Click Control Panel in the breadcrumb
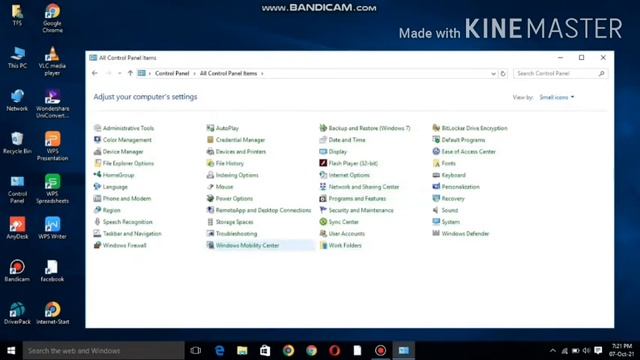The image size is (640, 360). pyautogui.click(x=172, y=73)
